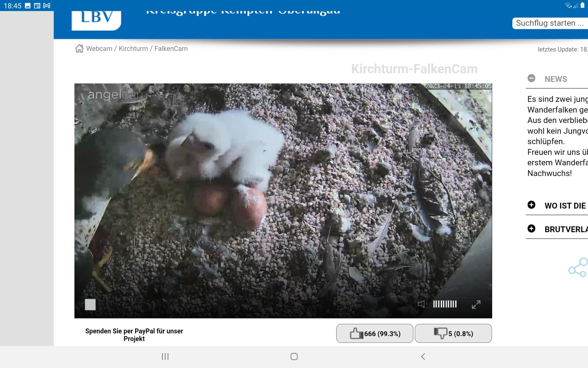Expand the WO IST DIE section

[x=531, y=205]
